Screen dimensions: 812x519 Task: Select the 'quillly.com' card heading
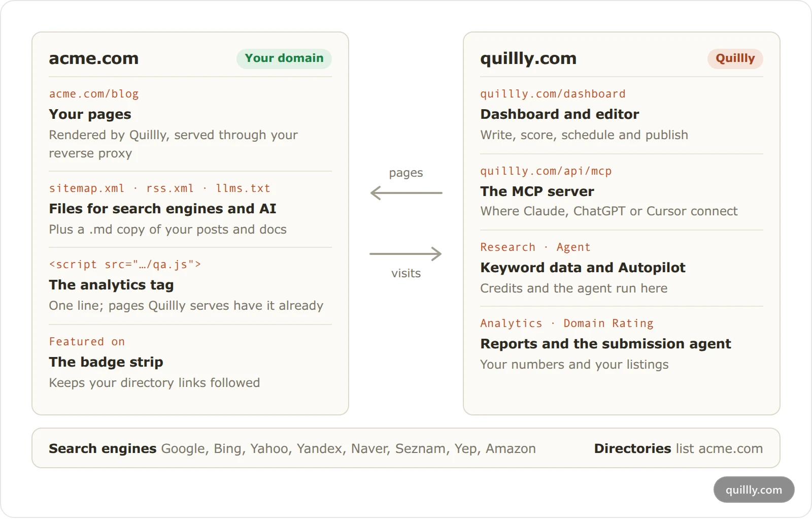click(528, 59)
